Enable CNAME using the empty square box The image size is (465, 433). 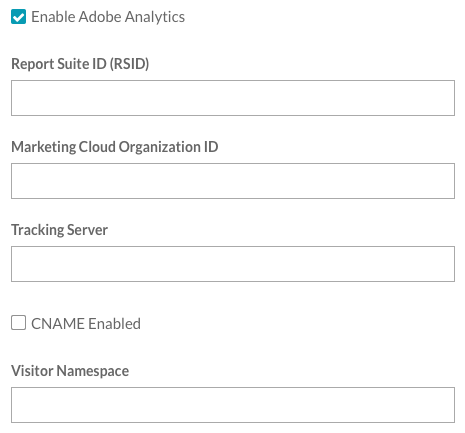coord(18,323)
